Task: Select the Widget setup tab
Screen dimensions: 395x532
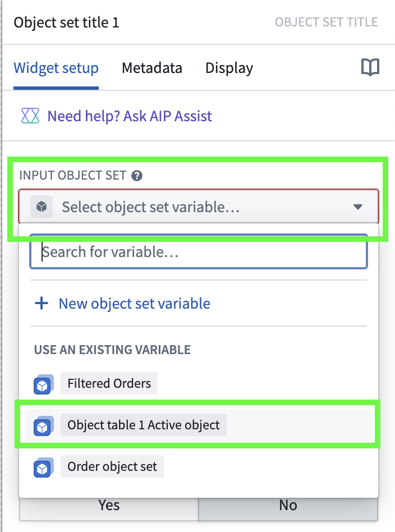Action: pyautogui.click(x=56, y=67)
